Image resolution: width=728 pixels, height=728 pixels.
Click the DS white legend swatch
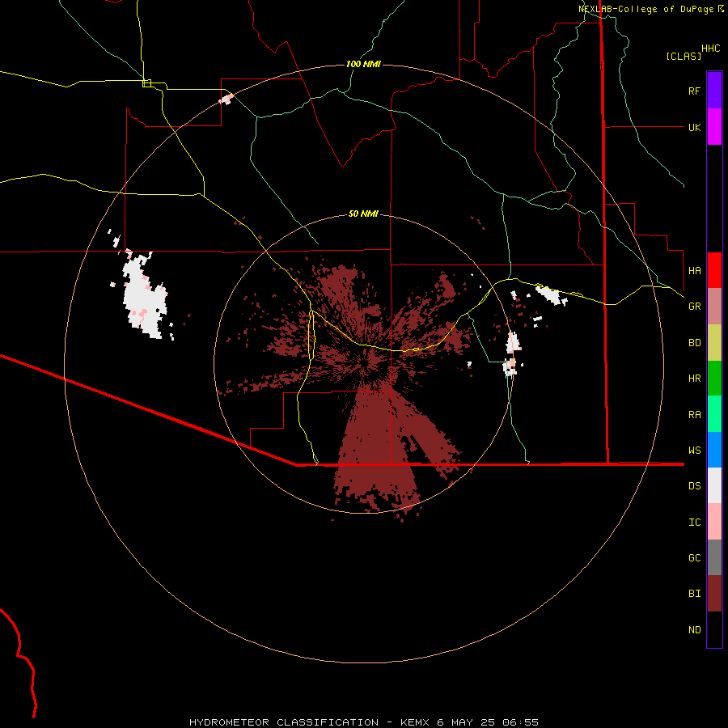coord(714,485)
